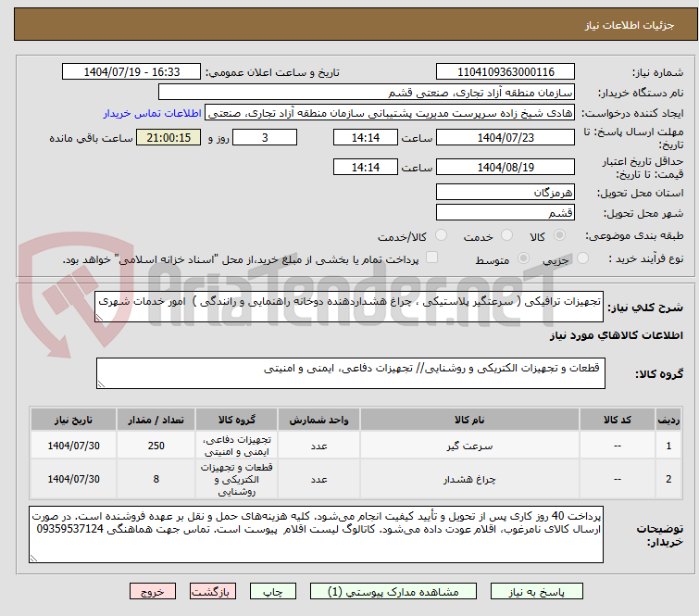Click the توضیحات خریدار notes text area
Screen dimensions: 699x616
coord(316,534)
